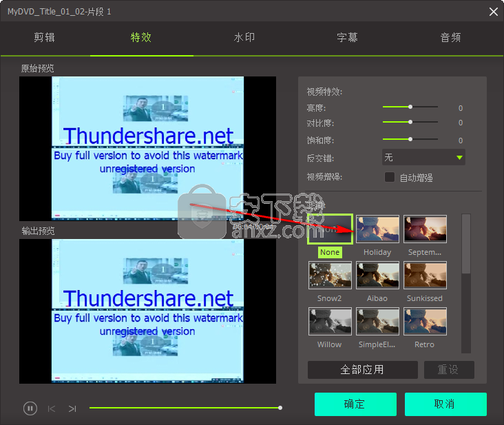This screenshot has height=425, width=504.
Task: Apply the Holiday filter
Action: pyautogui.click(x=377, y=229)
